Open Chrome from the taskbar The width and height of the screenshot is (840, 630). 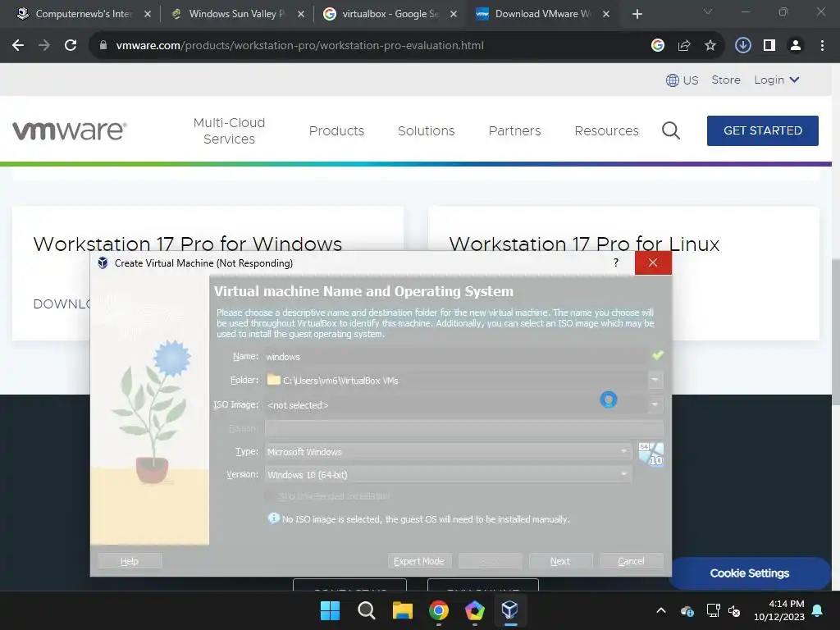tap(439, 610)
